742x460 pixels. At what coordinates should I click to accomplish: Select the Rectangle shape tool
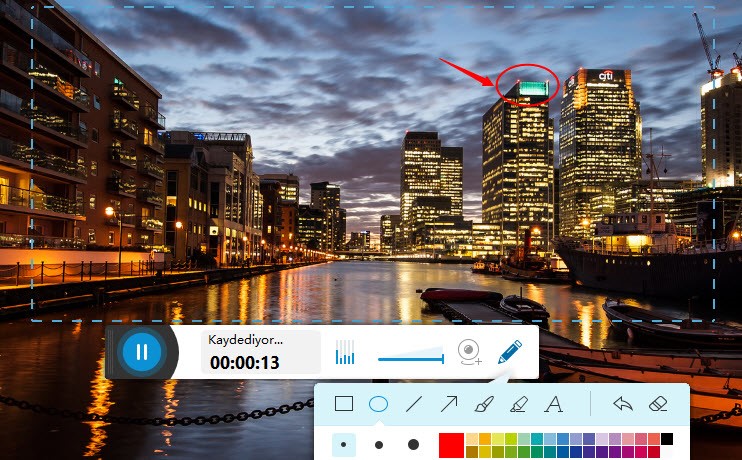(x=344, y=404)
